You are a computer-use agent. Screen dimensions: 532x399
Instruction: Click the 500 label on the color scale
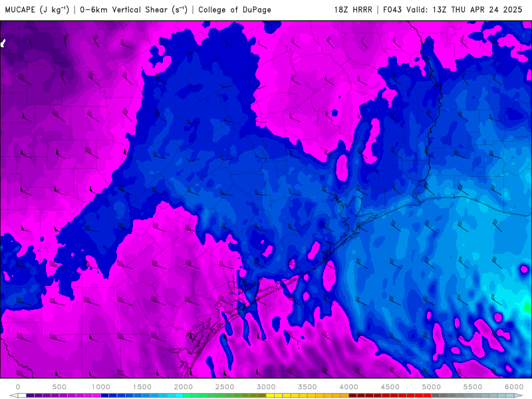tap(59, 387)
